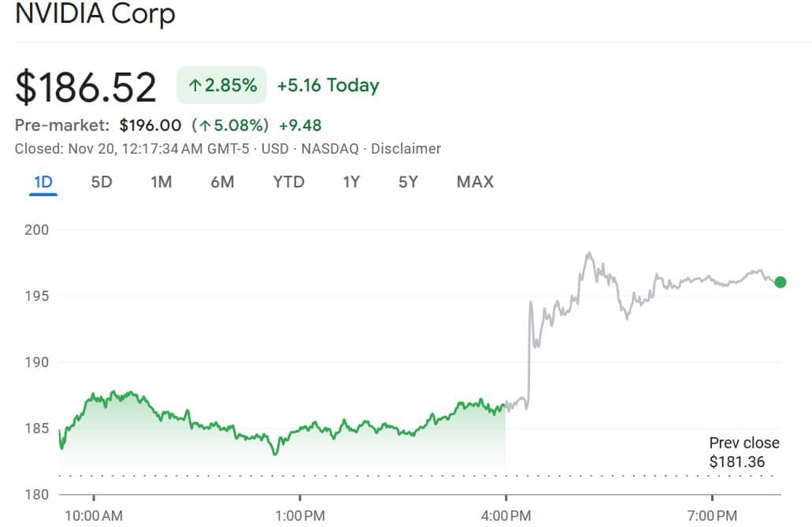Select the 5Y time period

point(407,181)
